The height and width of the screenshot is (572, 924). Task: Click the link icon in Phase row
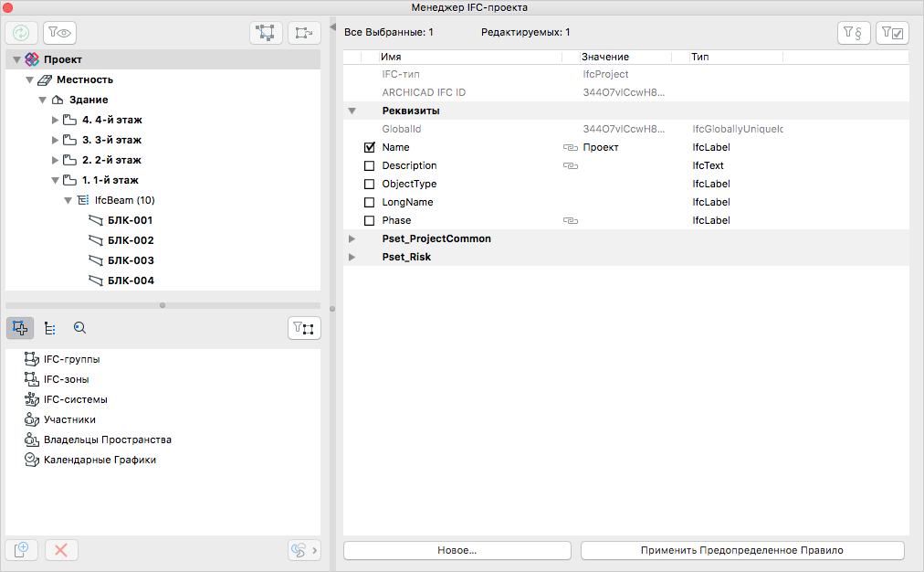571,220
